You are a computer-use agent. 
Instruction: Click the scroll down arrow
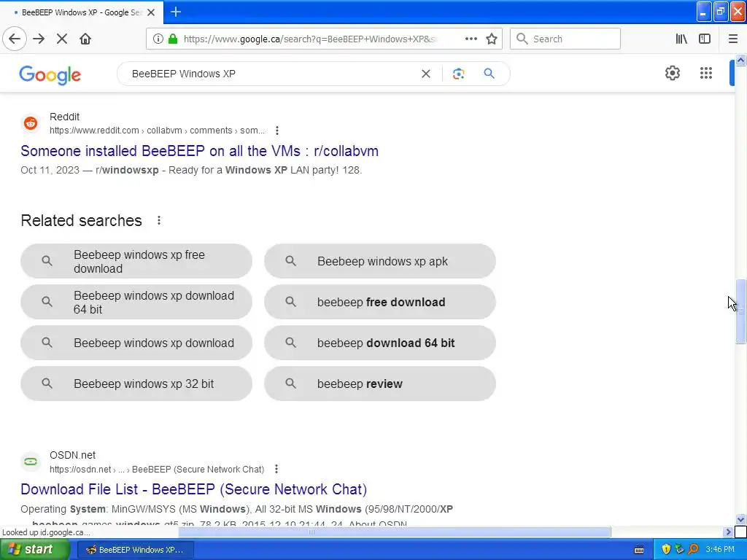(x=740, y=519)
